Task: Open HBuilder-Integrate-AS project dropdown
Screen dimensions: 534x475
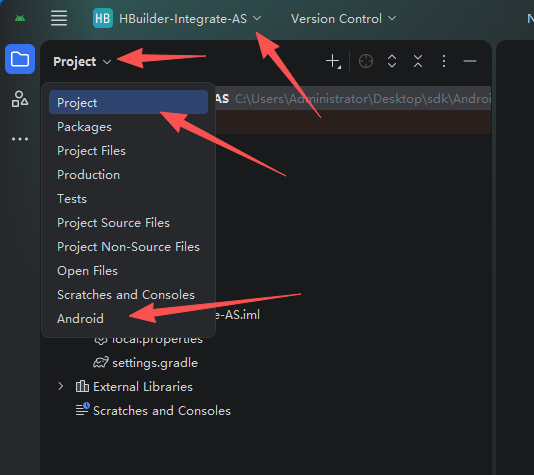Action: pos(177,18)
